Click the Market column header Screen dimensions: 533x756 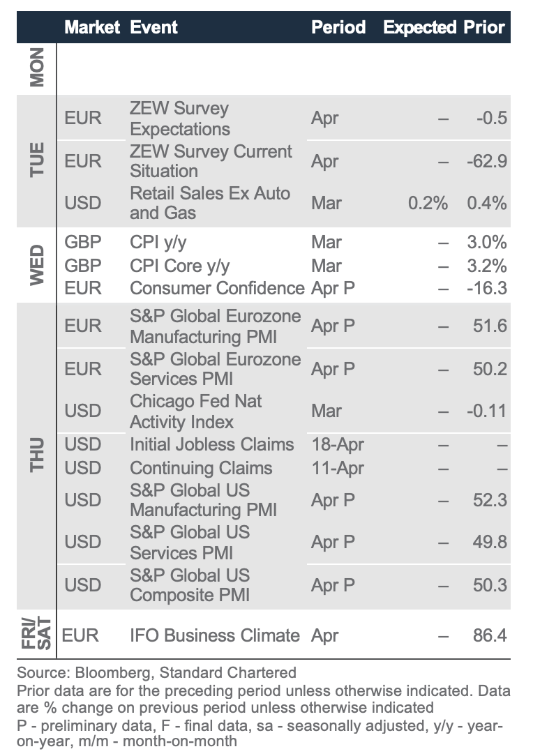[x=93, y=27]
